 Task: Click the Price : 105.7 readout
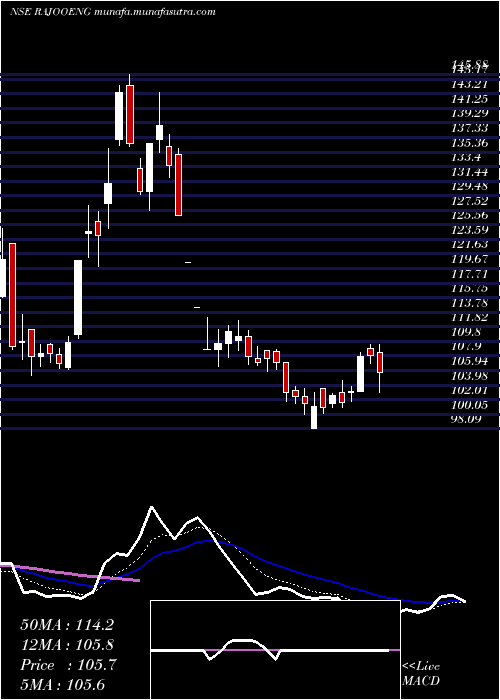68,665
